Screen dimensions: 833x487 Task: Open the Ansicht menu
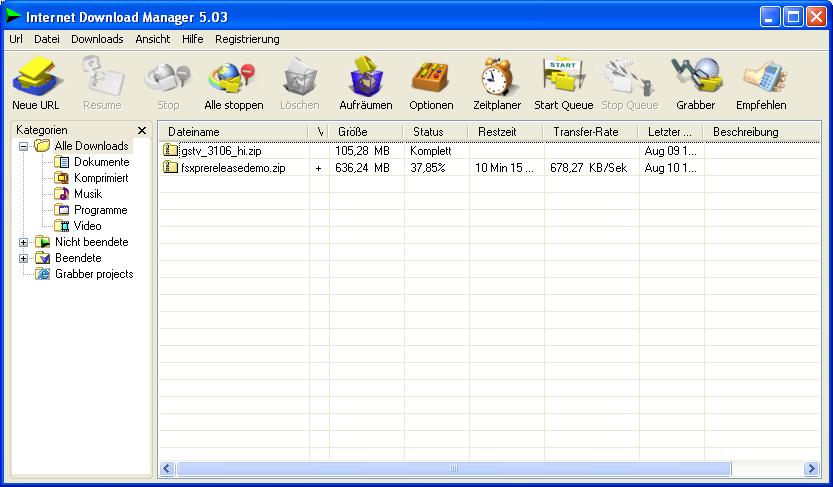[x=152, y=39]
